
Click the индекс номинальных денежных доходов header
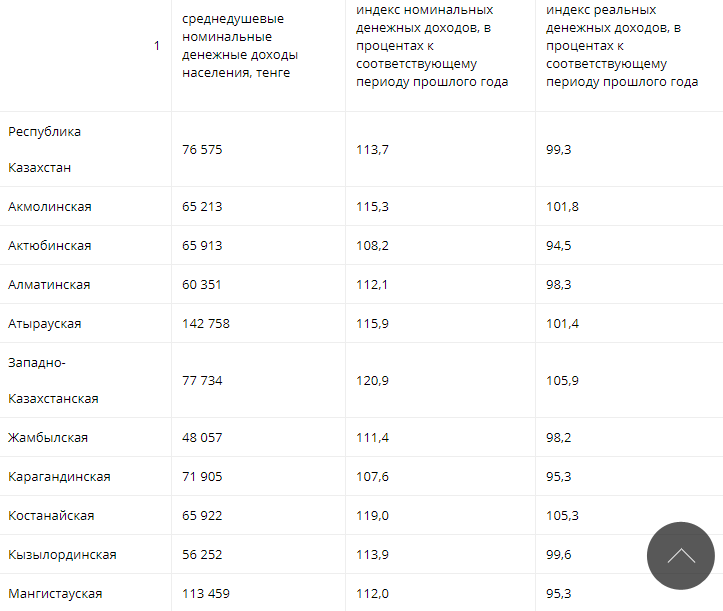(x=432, y=46)
